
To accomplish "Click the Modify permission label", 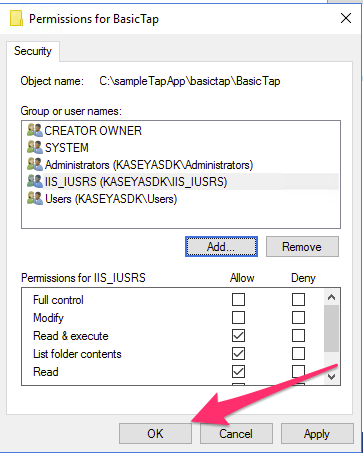I will pos(48,318).
